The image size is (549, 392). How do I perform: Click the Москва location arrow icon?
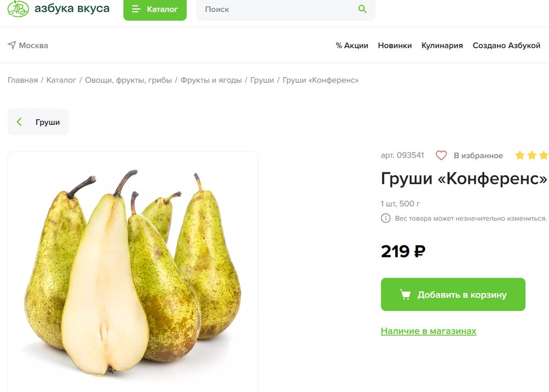12,45
